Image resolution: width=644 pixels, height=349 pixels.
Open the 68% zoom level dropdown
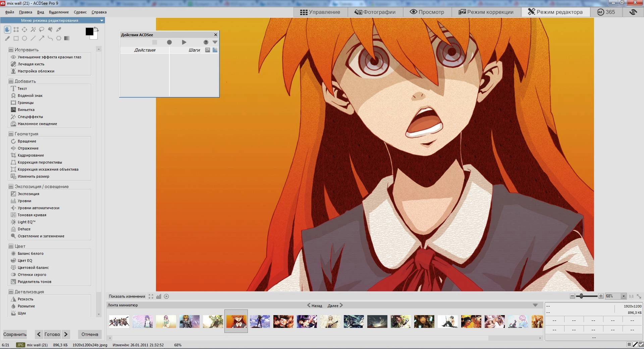point(624,296)
